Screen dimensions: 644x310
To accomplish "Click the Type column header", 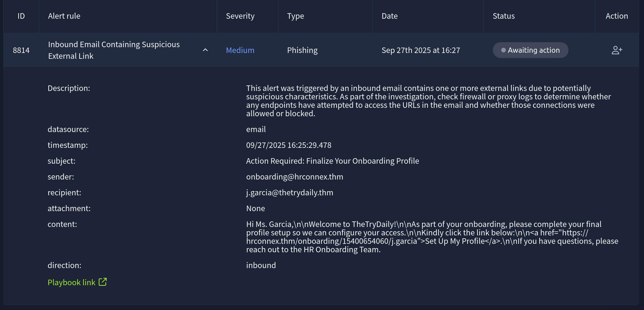I will point(295,16).
